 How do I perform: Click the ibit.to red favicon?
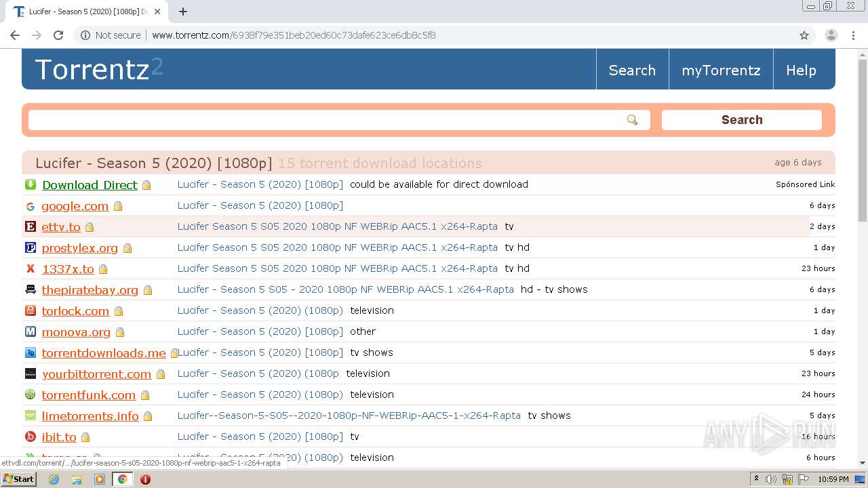(31, 437)
